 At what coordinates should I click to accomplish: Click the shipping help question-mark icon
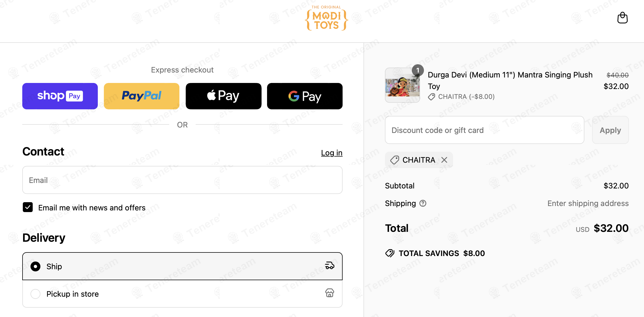tap(423, 204)
